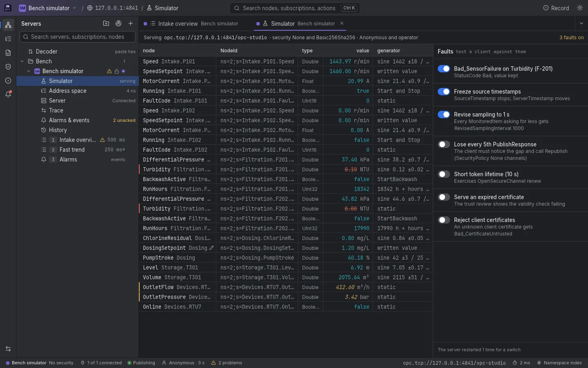Image resolution: width=588 pixels, height=368 pixels.
Task: Open Address space in the tree
Action: [78, 91]
